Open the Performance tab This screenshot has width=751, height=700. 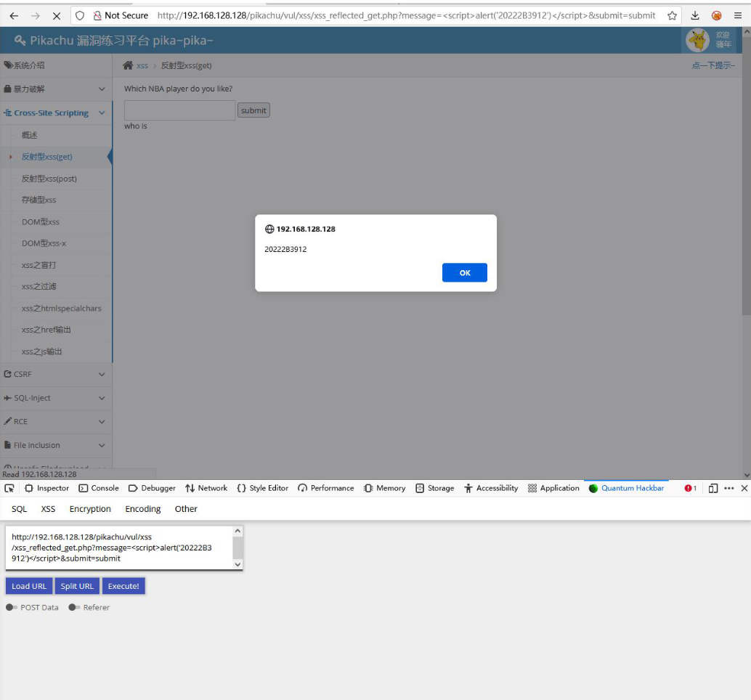click(x=325, y=488)
